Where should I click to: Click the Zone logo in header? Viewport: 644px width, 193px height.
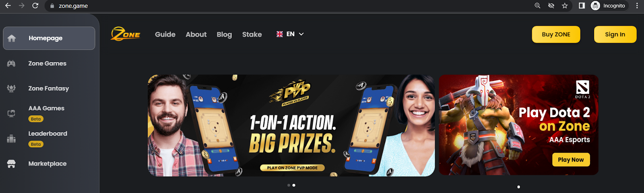126,34
